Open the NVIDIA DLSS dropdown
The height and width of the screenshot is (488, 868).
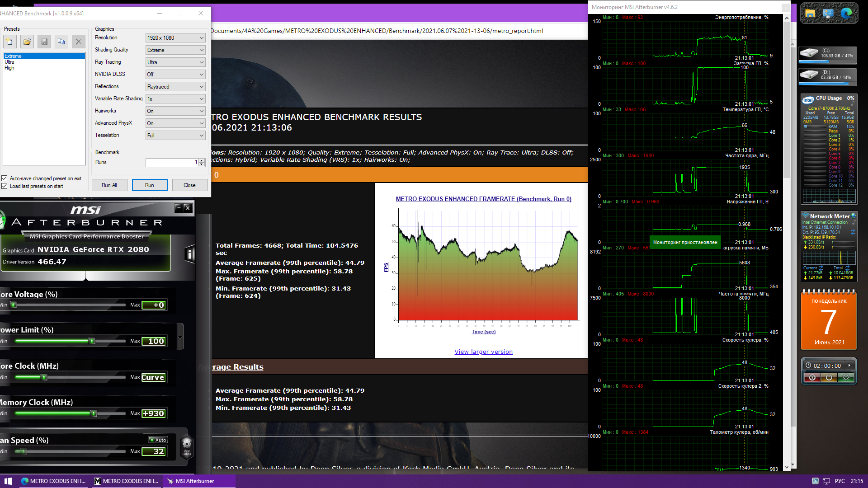(175, 75)
